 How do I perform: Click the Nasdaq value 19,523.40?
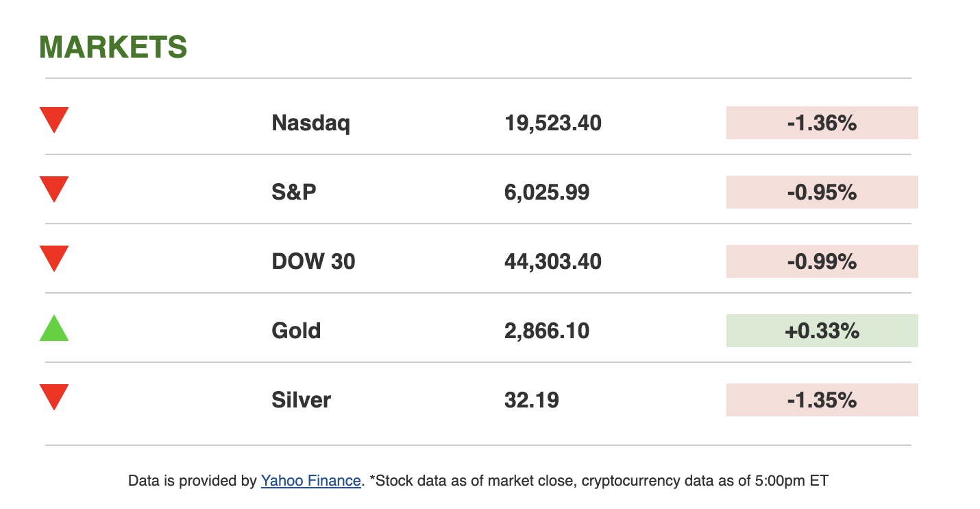(x=553, y=123)
